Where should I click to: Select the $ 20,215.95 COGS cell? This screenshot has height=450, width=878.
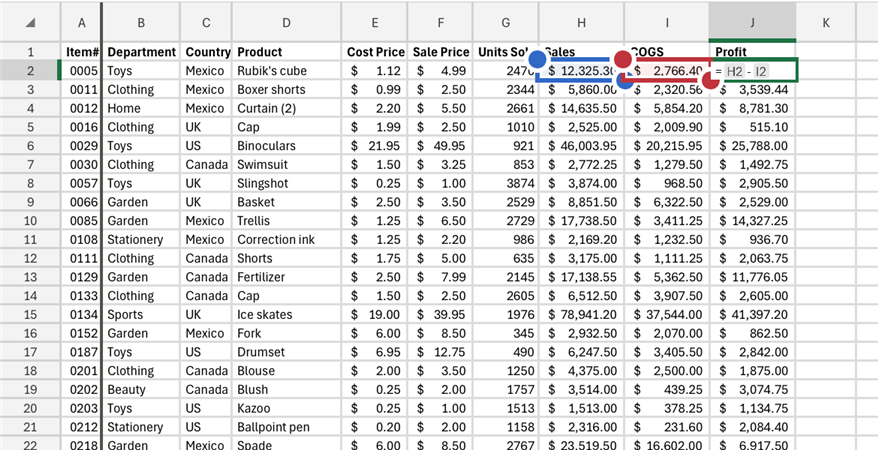point(667,146)
